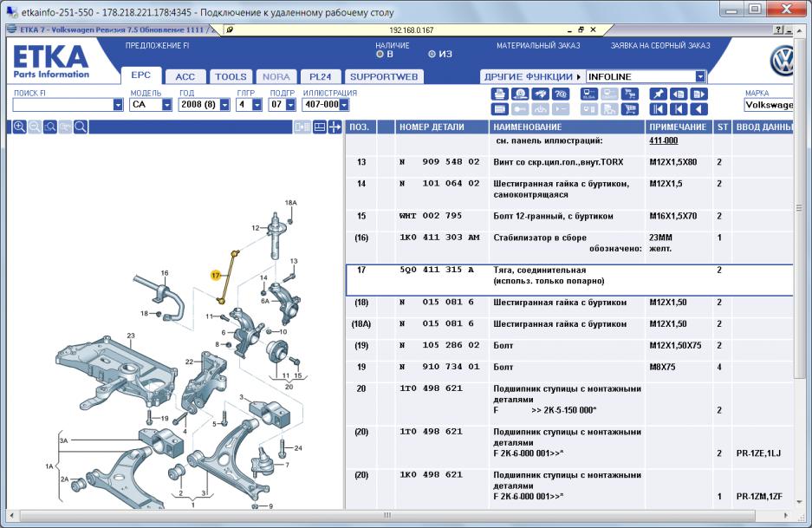Image resolution: width=812 pixels, height=528 pixels.
Task: Select part number N 909 548 02
Action: pos(439,161)
